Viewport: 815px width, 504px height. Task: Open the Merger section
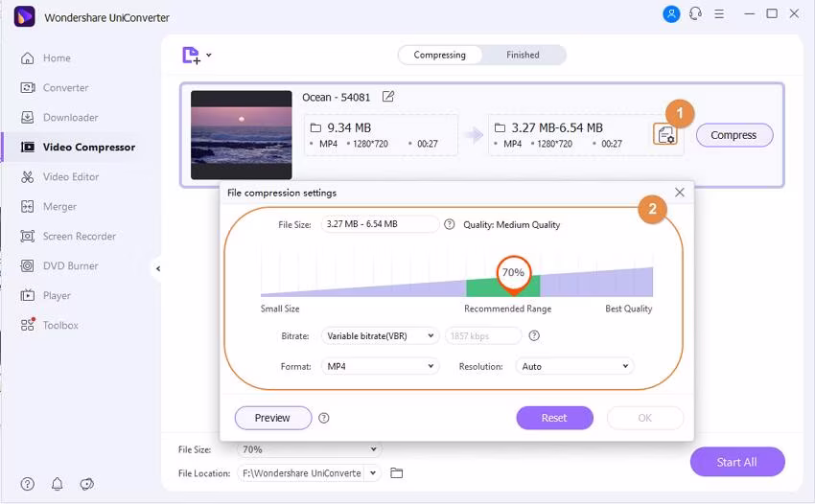coord(48,206)
